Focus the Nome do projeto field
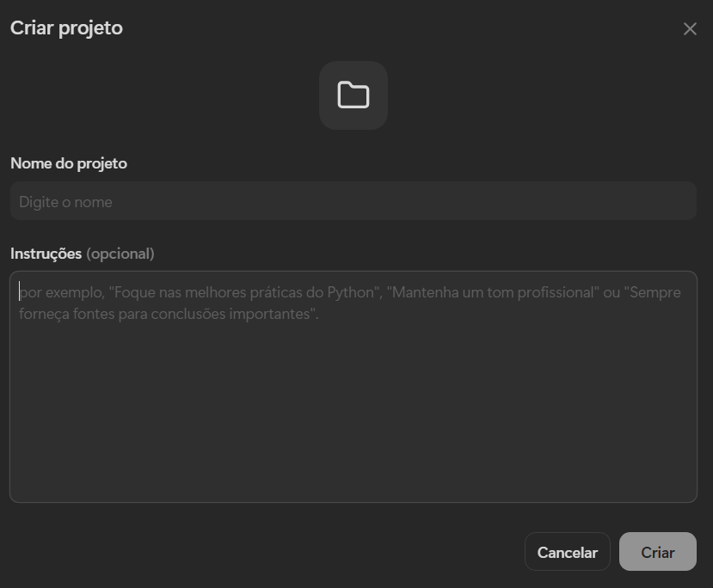 353,201
